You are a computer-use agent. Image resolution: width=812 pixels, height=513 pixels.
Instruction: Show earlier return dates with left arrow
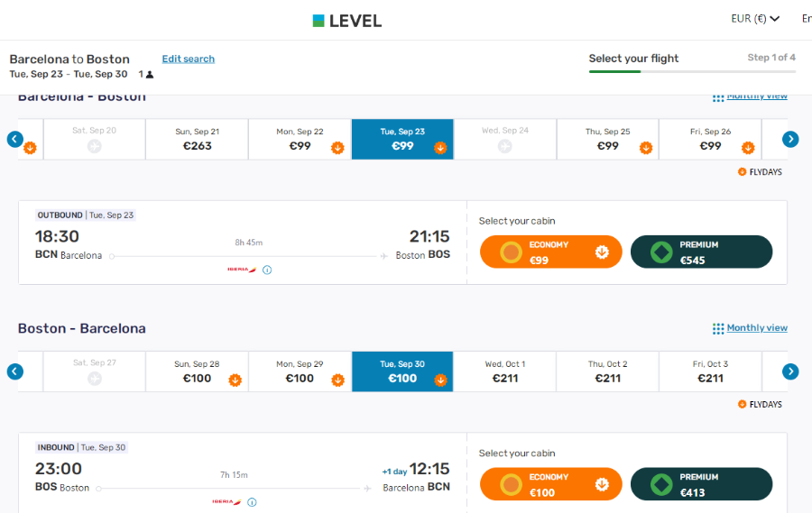[x=15, y=371]
